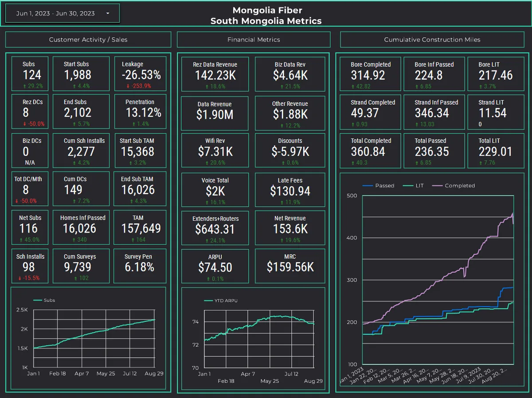Click the Biz DCs scorecard
The height and width of the screenshot is (398, 532).
click(x=30, y=151)
